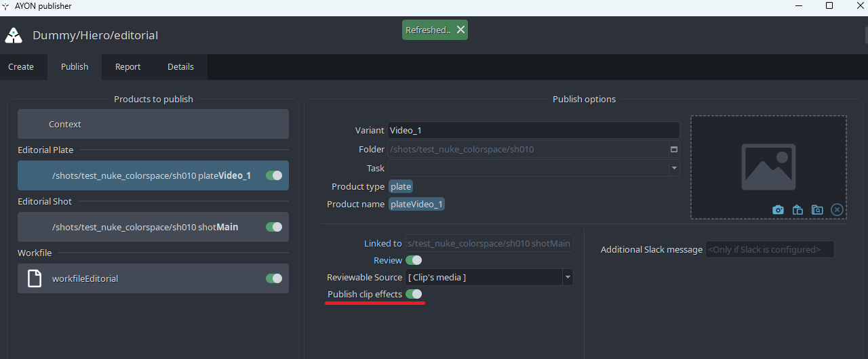
Task: Go to the Details tab
Action: pos(180,67)
